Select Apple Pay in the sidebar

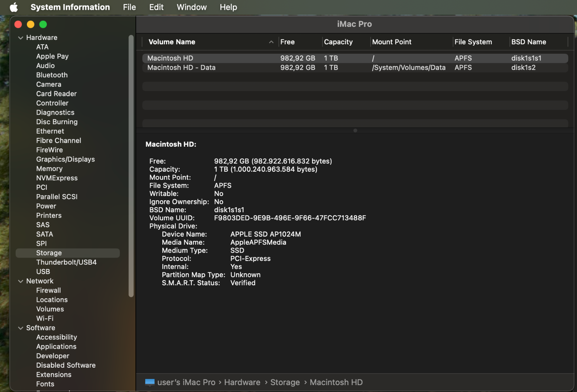coord(52,57)
